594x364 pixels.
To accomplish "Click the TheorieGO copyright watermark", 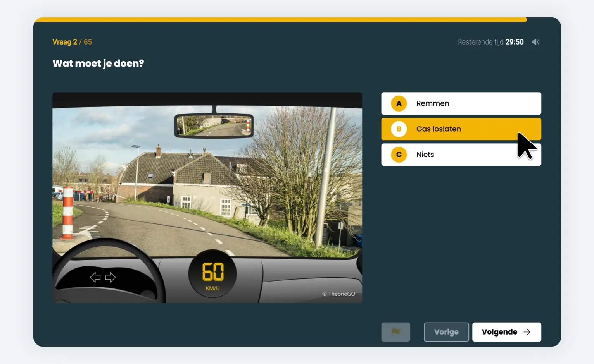I will point(338,294).
